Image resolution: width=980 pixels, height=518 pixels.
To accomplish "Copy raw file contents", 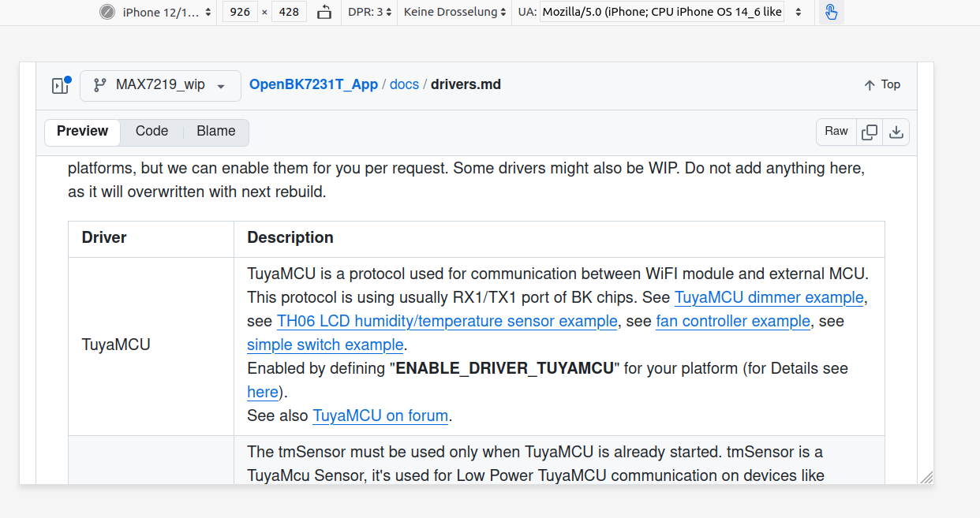I will [870, 132].
